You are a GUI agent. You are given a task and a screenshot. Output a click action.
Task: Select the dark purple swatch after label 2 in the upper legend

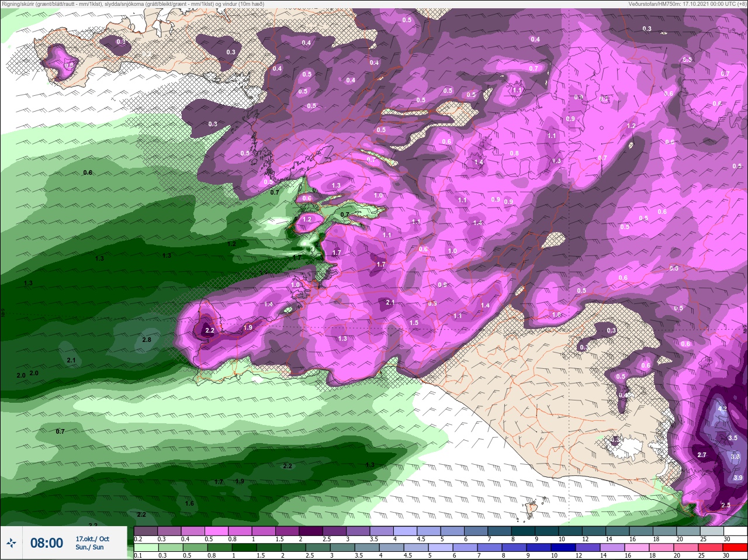pos(311,531)
